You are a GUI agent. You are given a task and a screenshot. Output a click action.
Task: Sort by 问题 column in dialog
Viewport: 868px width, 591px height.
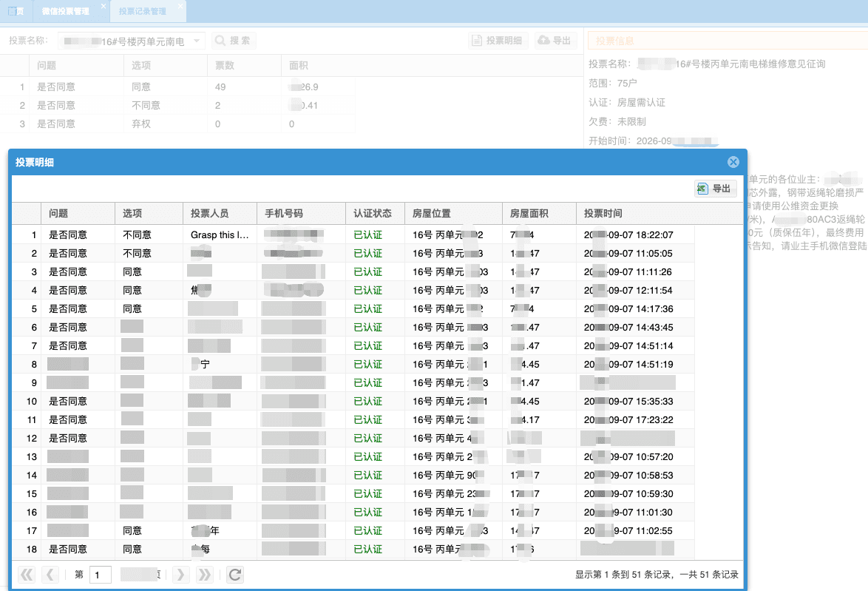click(78, 213)
